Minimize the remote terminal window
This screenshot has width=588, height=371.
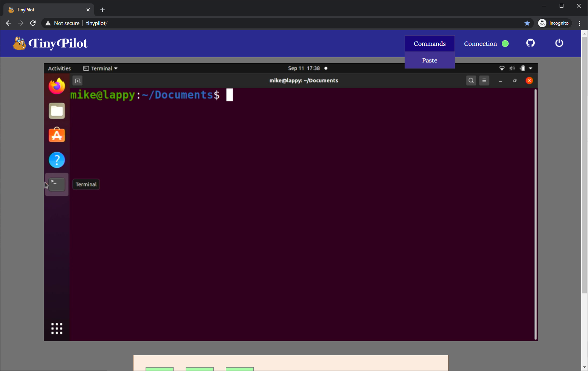coord(500,81)
